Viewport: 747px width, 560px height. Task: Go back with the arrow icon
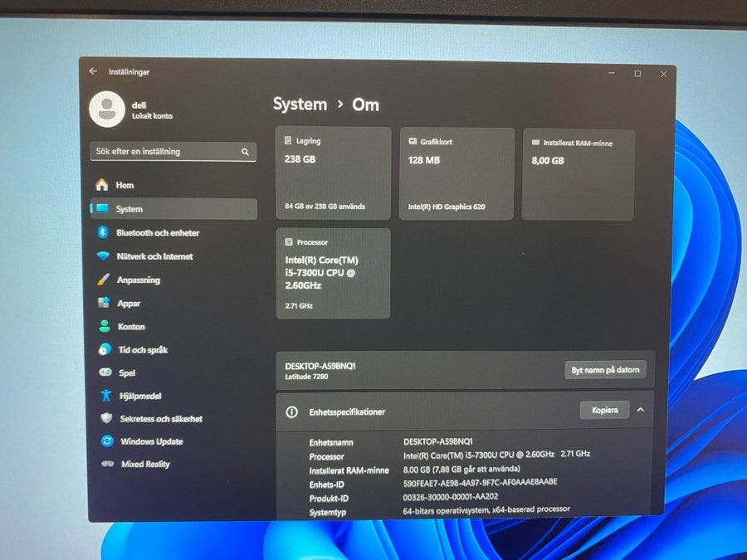pyautogui.click(x=93, y=71)
